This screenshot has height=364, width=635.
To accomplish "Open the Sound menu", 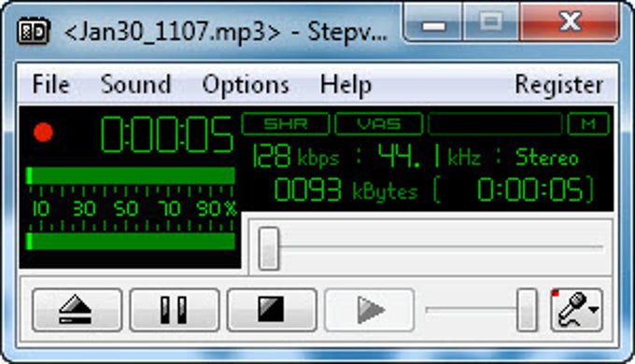I will click(135, 84).
